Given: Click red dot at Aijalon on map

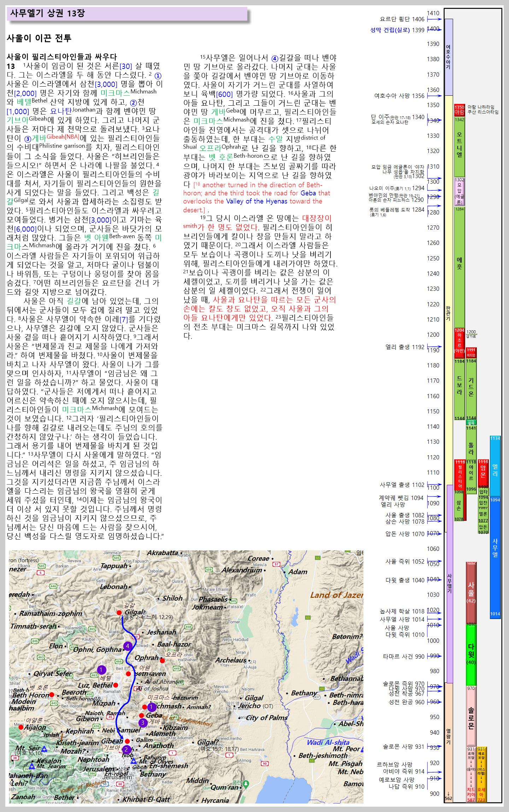Looking at the screenshot, I should coord(21,727).
